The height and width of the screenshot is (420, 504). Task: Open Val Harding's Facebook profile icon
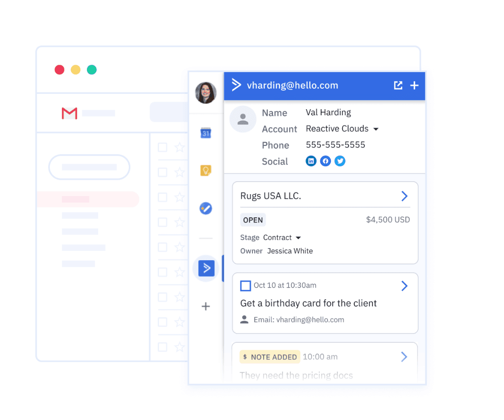point(325,161)
